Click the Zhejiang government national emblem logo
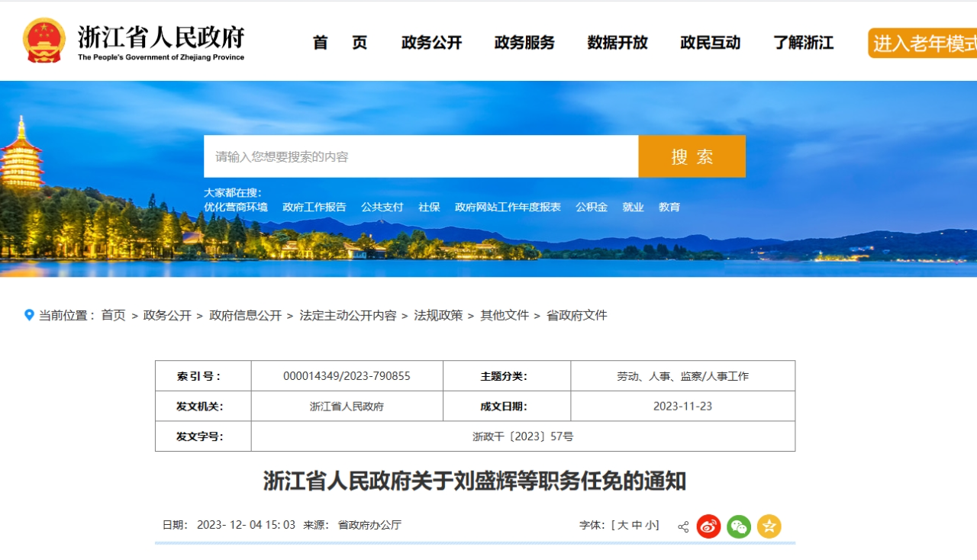 point(44,40)
